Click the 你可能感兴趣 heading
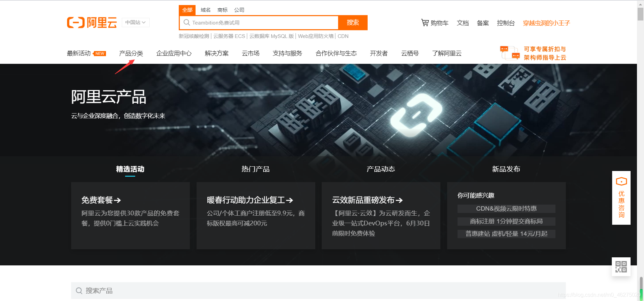The width and height of the screenshot is (644, 301). click(476, 195)
